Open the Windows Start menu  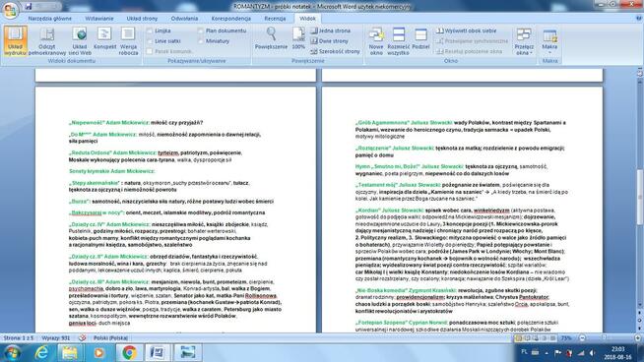[13, 353]
